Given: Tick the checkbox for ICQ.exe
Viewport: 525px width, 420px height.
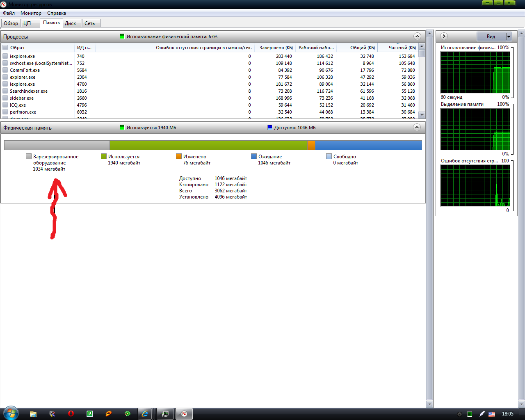Looking at the screenshot, I should pyautogui.click(x=5, y=105).
